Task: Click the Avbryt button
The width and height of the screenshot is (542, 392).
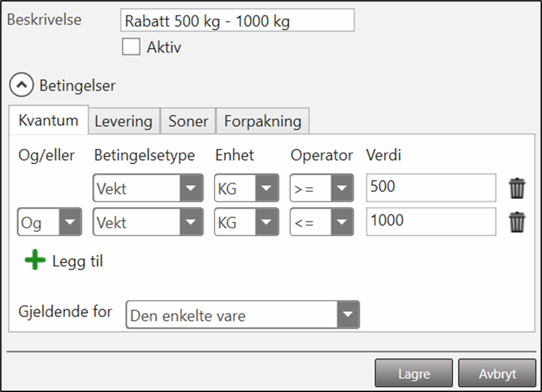Action: click(497, 374)
